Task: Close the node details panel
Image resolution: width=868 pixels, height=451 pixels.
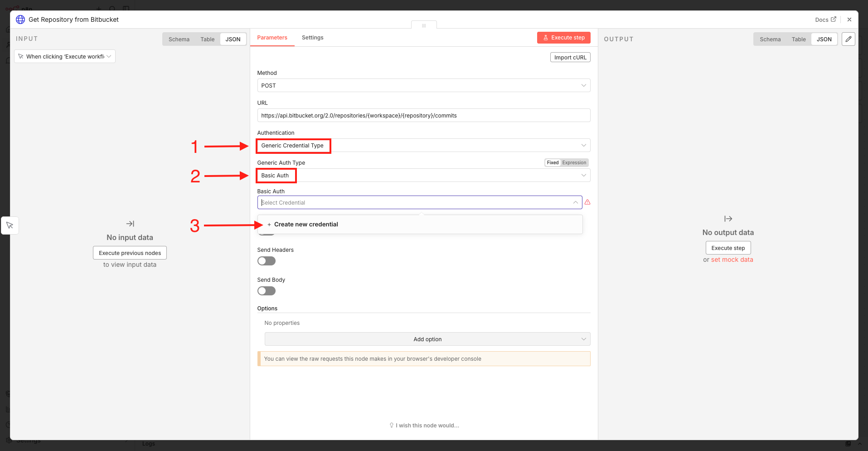Action: 849,20
